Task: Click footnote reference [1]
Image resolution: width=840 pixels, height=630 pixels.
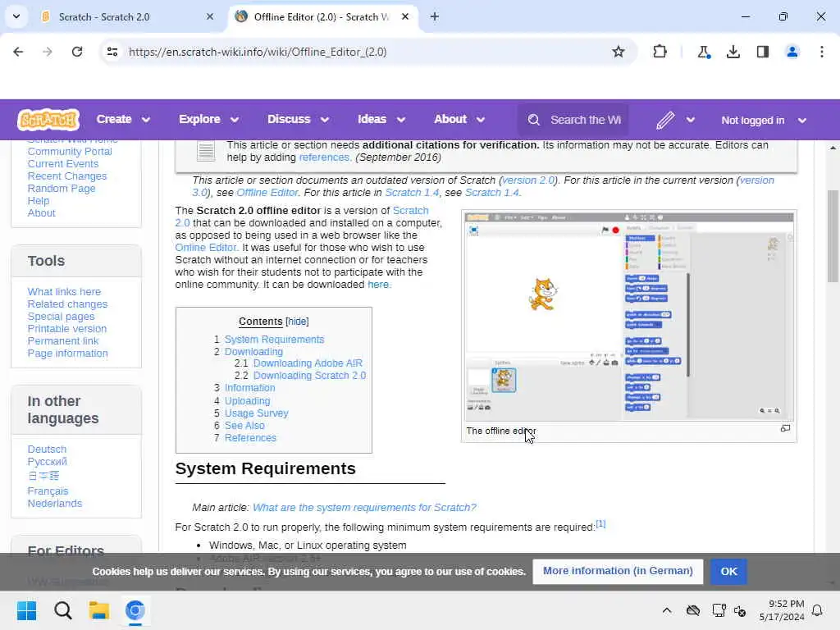Action: pyautogui.click(x=600, y=524)
